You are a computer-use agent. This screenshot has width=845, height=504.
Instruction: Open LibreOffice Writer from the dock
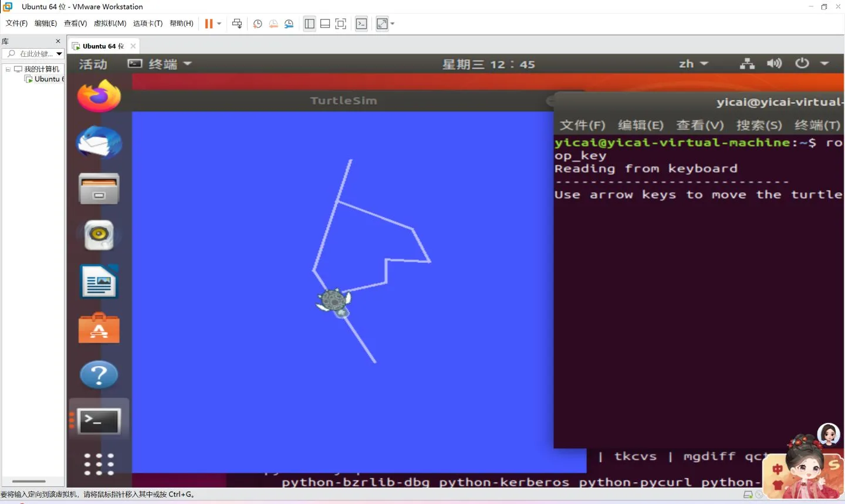point(99,282)
